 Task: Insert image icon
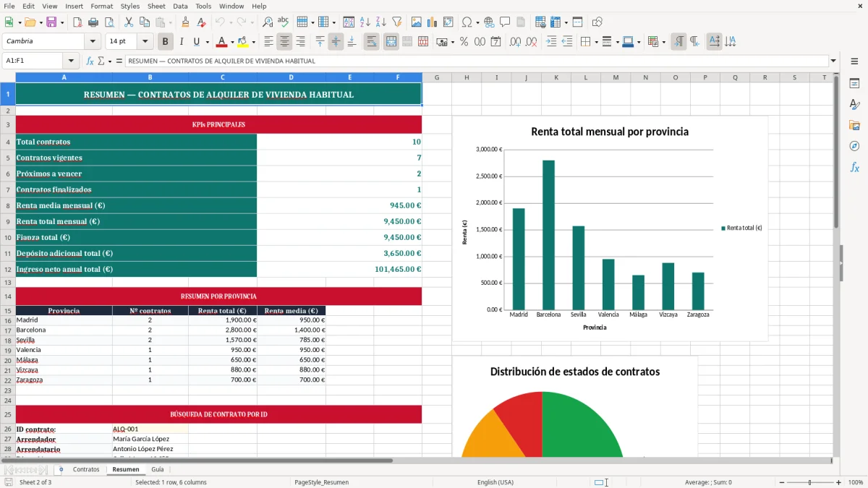pyautogui.click(x=417, y=22)
